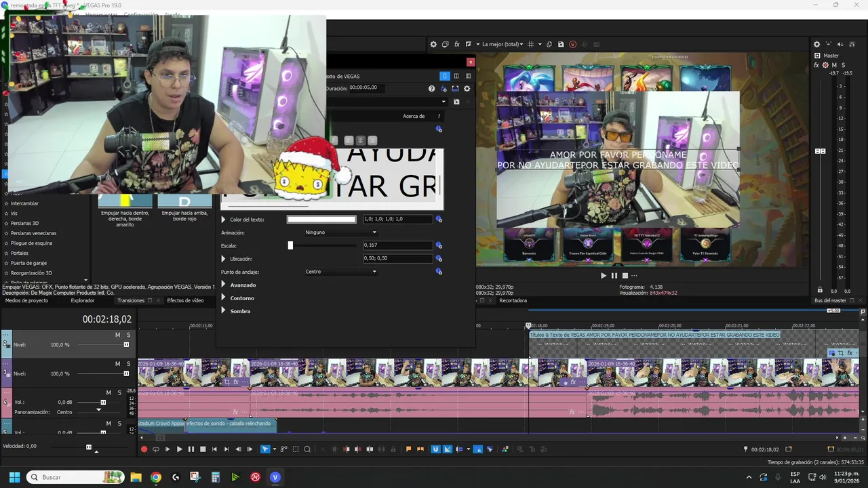The height and width of the screenshot is (488, 868).
Task: Toggle loop playback in timeline transport
Action: point(156,449)
